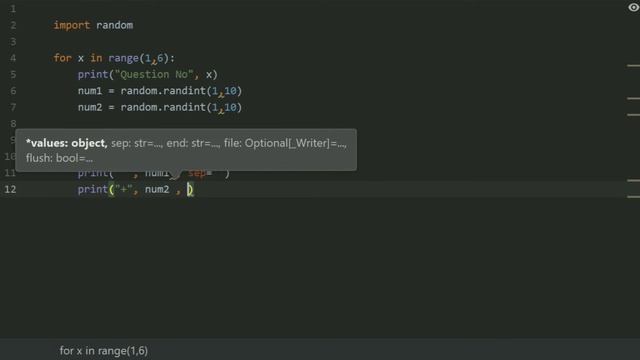Select randint on line 6

(x=185, y=91)
